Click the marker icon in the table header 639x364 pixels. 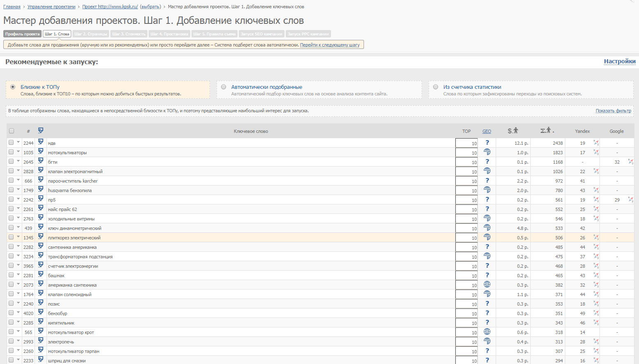(x=41, y=130)
